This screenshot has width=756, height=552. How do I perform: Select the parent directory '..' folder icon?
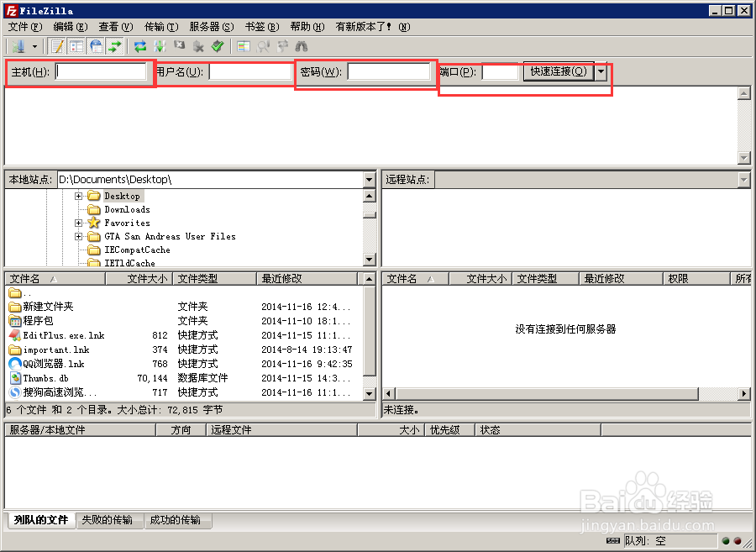tap(15, 292)
